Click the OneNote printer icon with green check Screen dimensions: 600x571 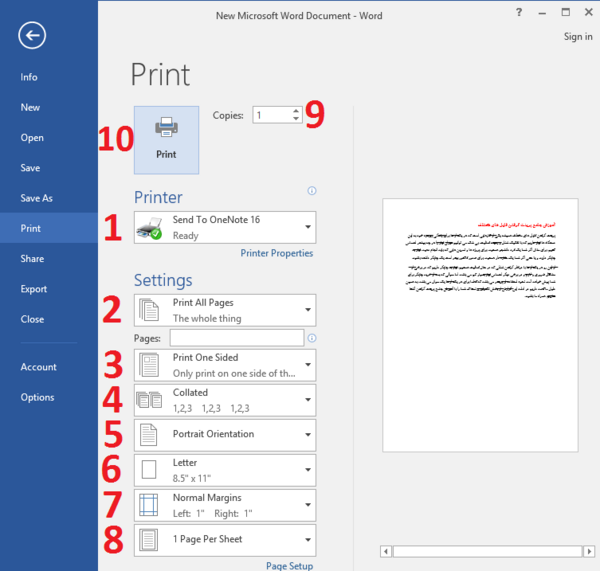click(149, 228)
